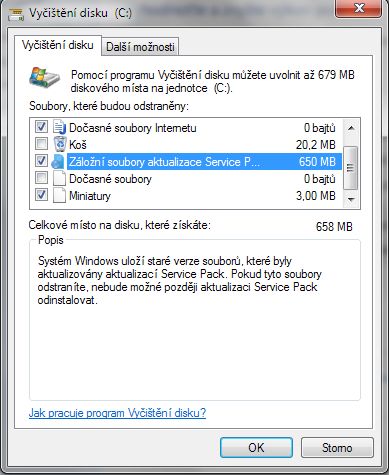
Task: Check the Dočasné soubory checkbox
Action: coord(41,178)
